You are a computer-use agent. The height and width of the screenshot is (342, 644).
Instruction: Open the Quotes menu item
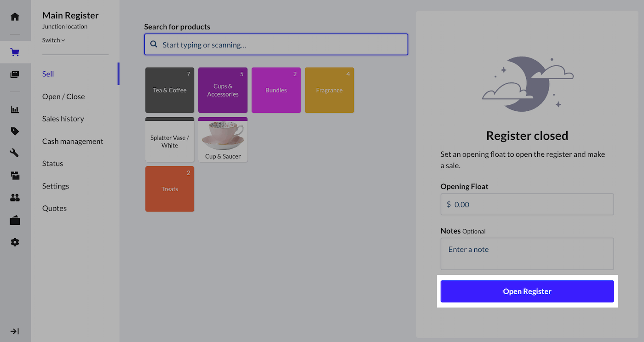(54, 208)
